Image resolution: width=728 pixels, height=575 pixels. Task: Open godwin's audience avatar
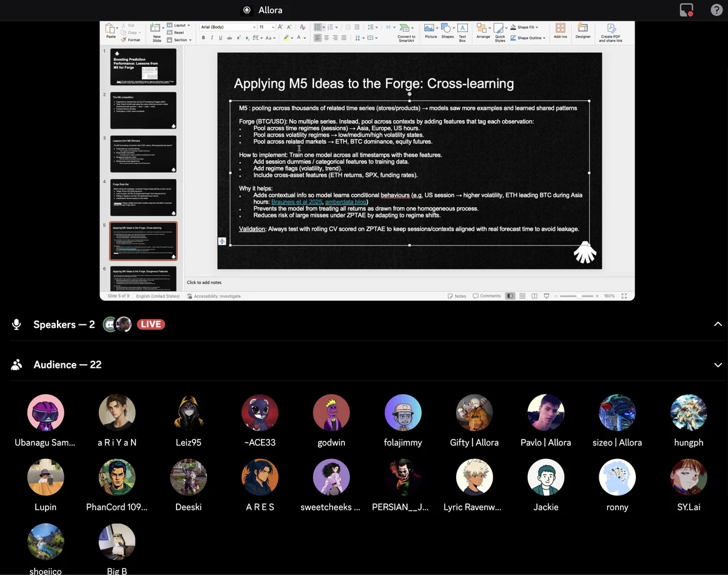[x=331, y=413]
